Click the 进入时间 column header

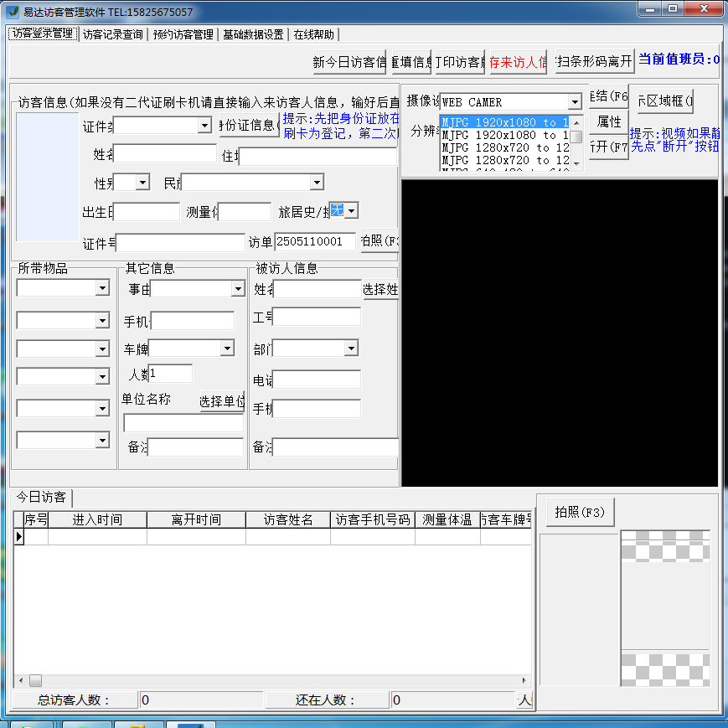tap(97, 519)
